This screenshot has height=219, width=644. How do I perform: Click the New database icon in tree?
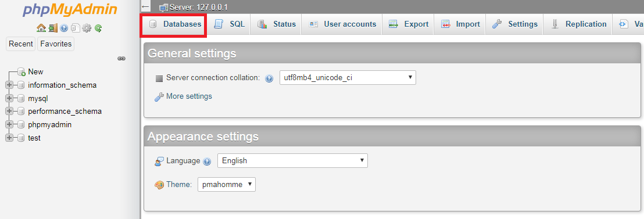pos(22,72)
